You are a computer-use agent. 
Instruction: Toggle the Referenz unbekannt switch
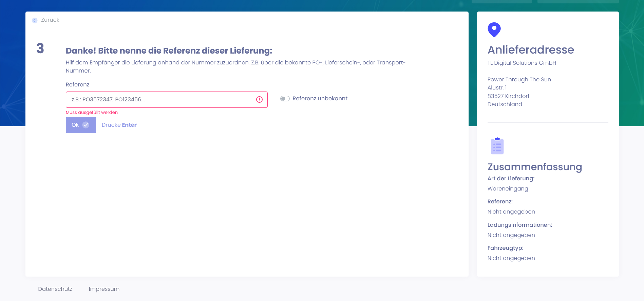(x=285, y=99)
